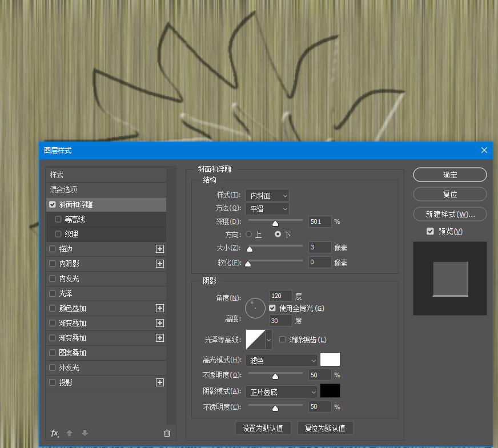Enable the 等高线 checkbox

pos(58,219)
